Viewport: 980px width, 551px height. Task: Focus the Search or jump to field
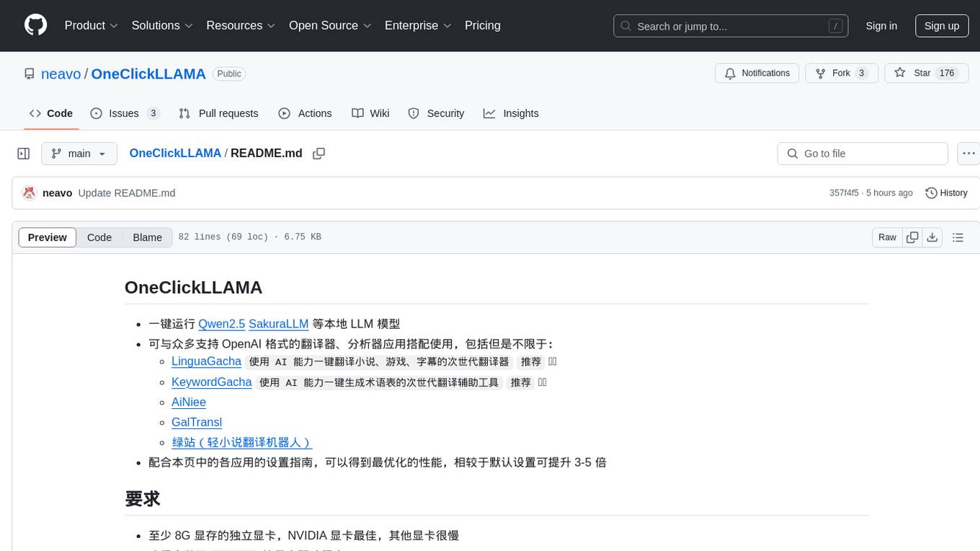pyautogui.click(x=731, y=26)
